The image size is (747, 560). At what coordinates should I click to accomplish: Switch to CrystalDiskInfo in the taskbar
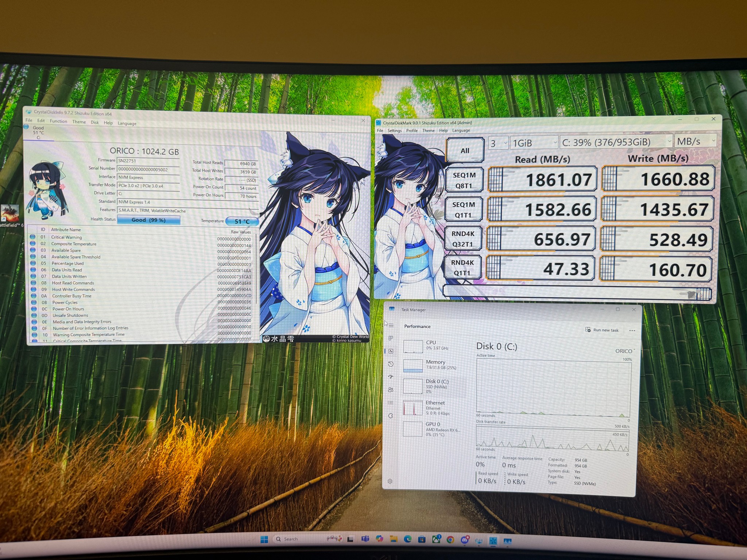[x=479, y=541]
